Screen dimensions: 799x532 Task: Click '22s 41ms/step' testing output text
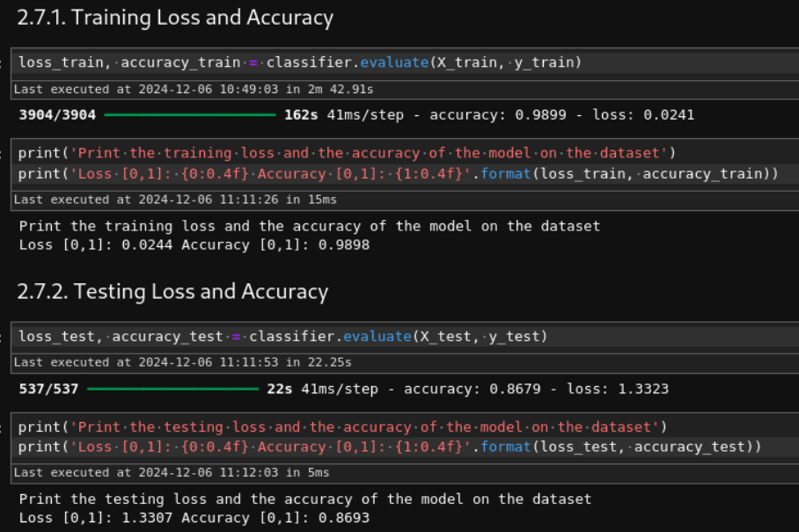(323, 389)
